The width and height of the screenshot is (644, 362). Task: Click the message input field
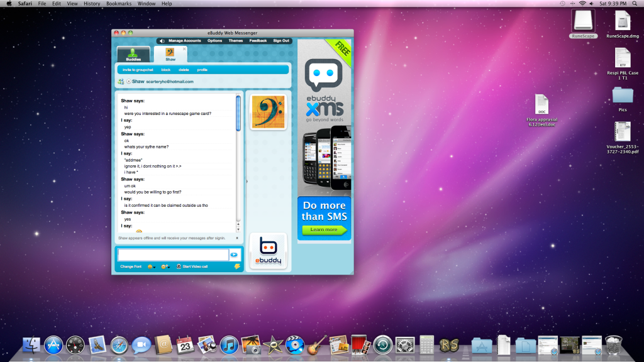(x=173, y=255)
